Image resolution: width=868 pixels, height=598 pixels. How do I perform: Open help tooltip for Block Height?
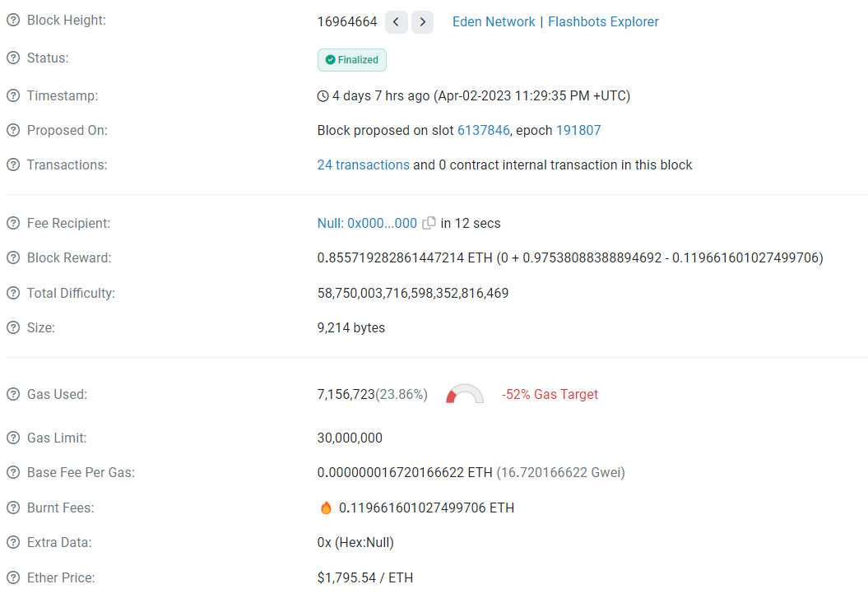12,20
